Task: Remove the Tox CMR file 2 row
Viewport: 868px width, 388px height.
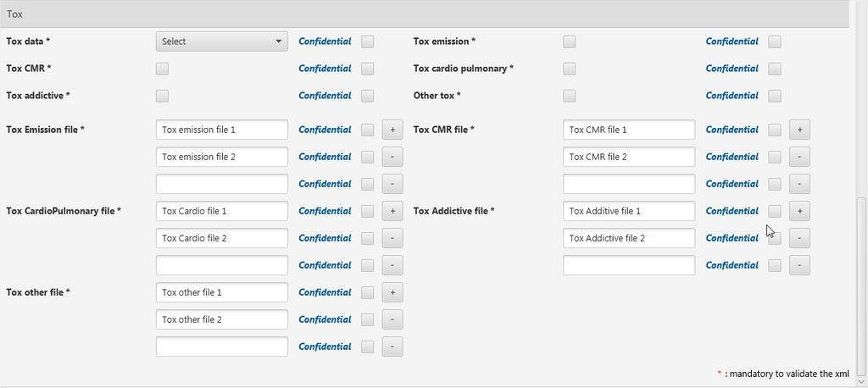Action: pyautogui.click(x=799, y=158)
